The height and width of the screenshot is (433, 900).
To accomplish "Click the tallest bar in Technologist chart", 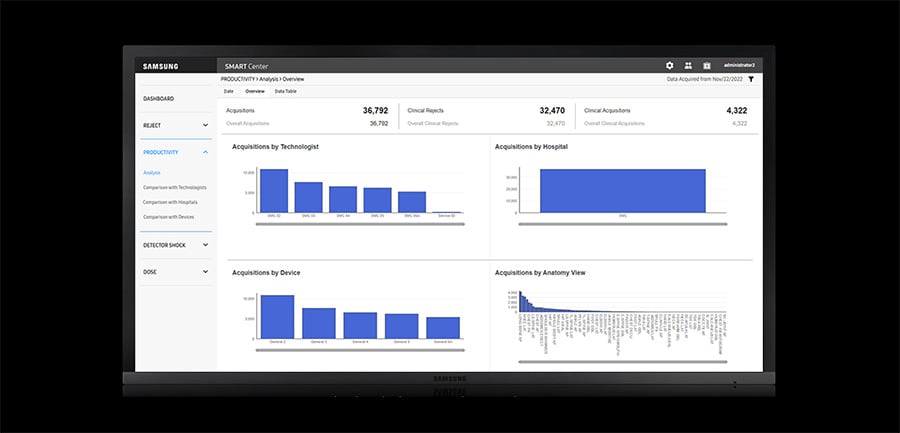I will tap(274, 191).
